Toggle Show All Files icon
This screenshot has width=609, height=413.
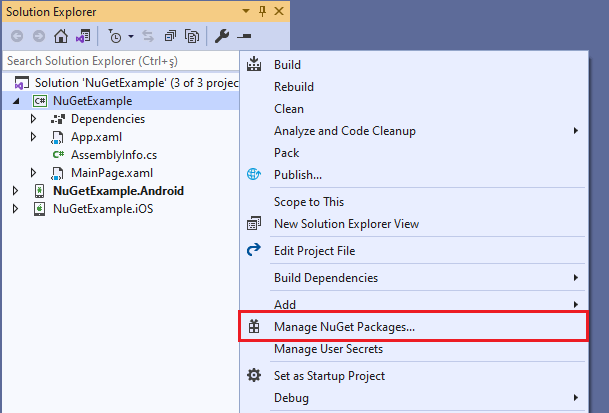click(192, 36)
